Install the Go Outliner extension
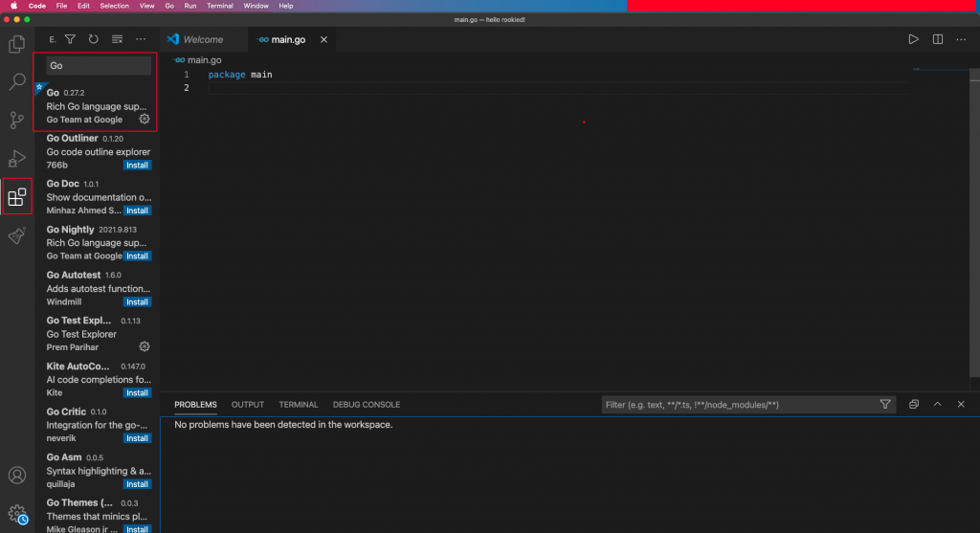Screen dimensions: 980x533 click(x=137, y=165)
